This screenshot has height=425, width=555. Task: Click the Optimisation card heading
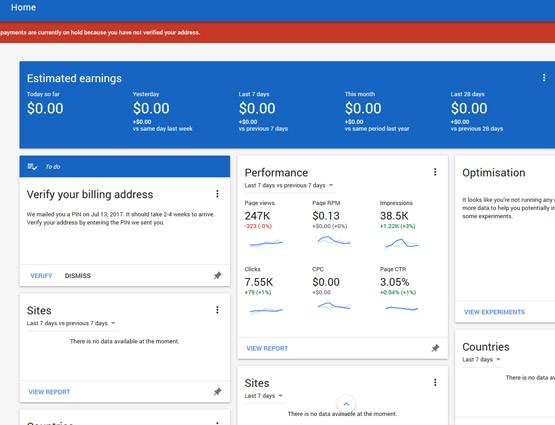coord(494,173)
